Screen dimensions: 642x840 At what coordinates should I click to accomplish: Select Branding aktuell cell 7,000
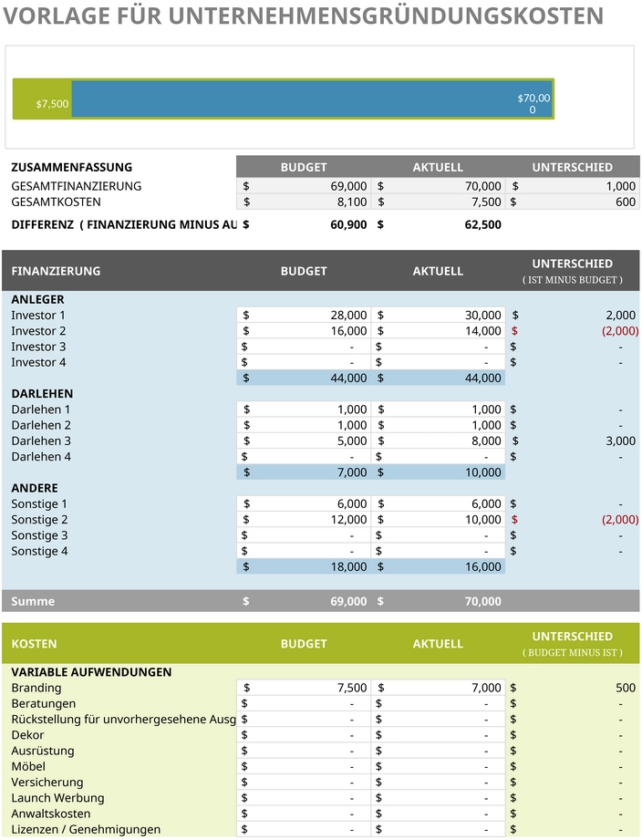pos(438,688)
